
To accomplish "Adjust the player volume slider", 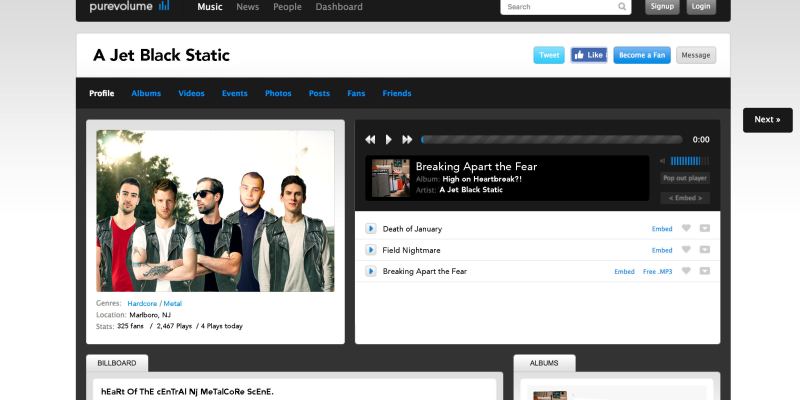I will pyautogui.click(x=689, y=160).
